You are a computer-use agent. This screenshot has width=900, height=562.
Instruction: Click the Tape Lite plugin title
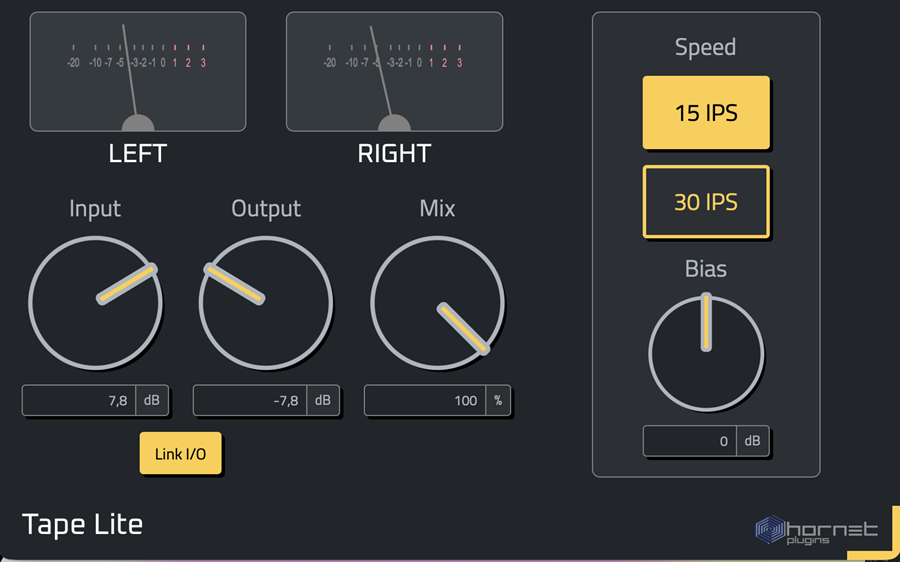point(82,525)
